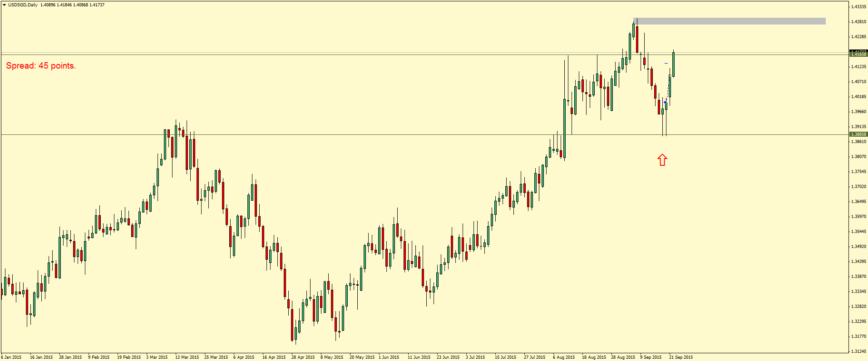
Task: Click the 1.38858 price tag on the axis
Action: 858,134
